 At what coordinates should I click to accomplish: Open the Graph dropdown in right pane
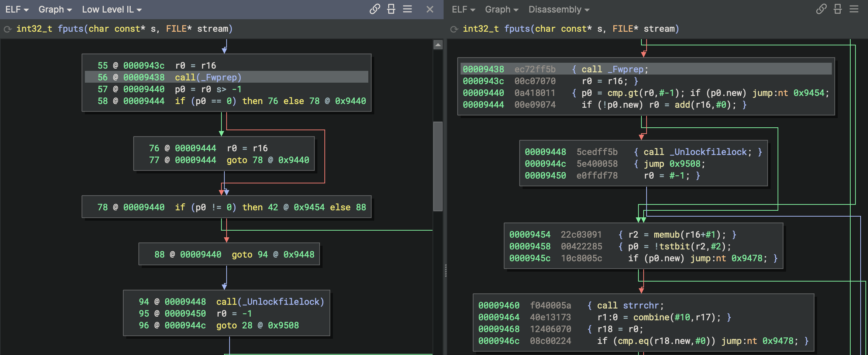coord(502,10)
